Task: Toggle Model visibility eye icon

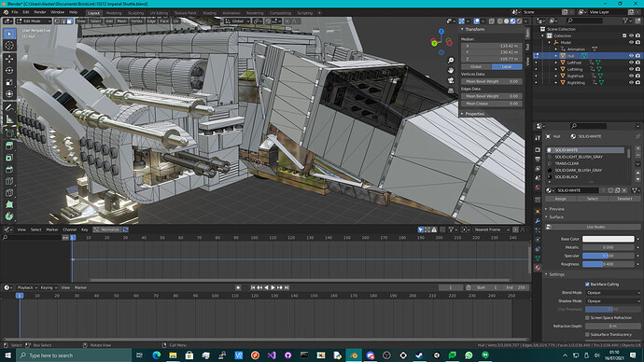Action: [631, 42]
